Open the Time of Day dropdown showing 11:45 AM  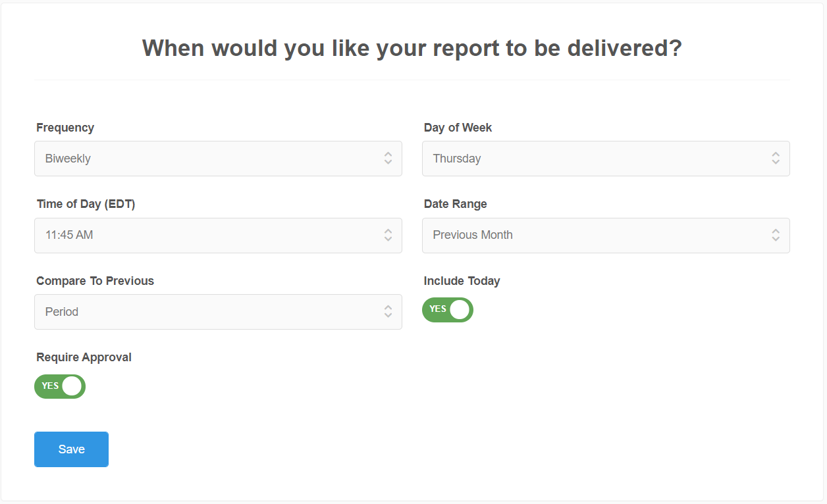218,236
